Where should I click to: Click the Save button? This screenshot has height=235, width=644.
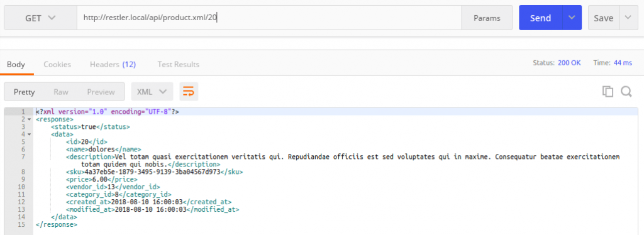[603, 18]
